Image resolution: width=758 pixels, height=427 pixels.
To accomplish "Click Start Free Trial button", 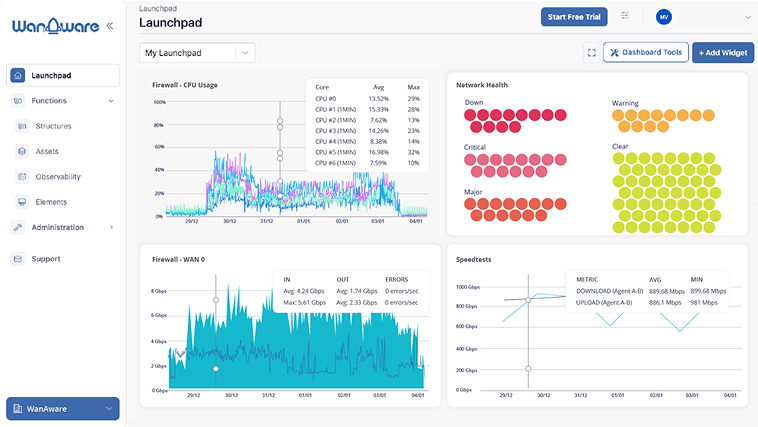I will click(574, 17).
